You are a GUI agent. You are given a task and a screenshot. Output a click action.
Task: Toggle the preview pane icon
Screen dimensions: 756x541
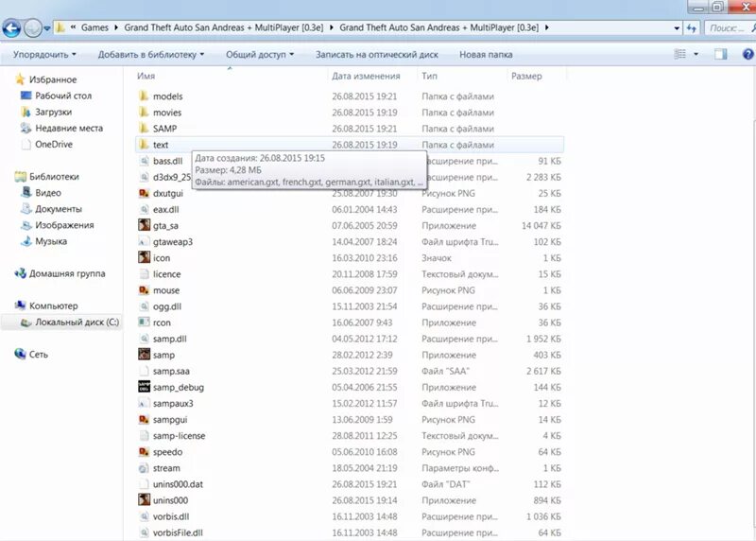pos(720,54)
